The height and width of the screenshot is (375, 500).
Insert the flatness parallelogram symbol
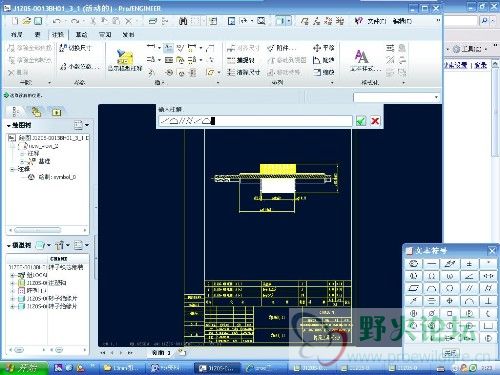click(x=414, y=288)
